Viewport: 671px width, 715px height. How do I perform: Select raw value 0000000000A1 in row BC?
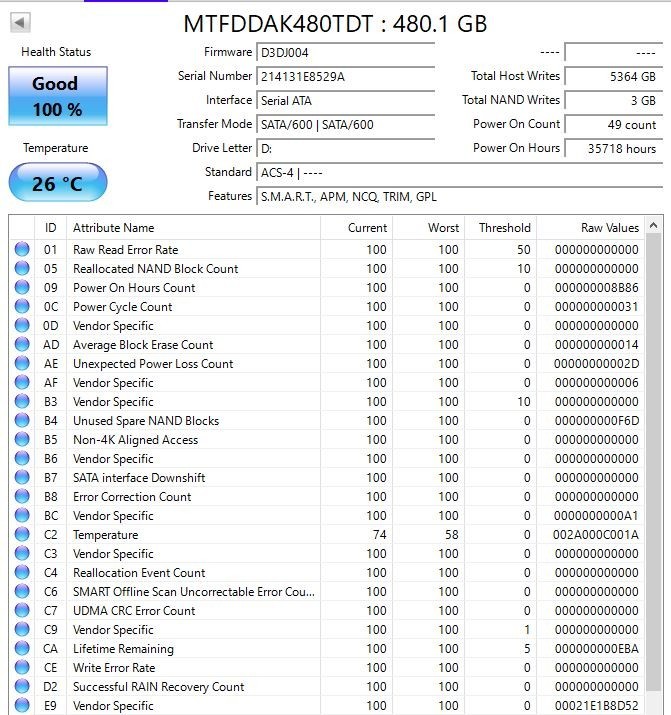pyautogui.click(x=596, y=515)
